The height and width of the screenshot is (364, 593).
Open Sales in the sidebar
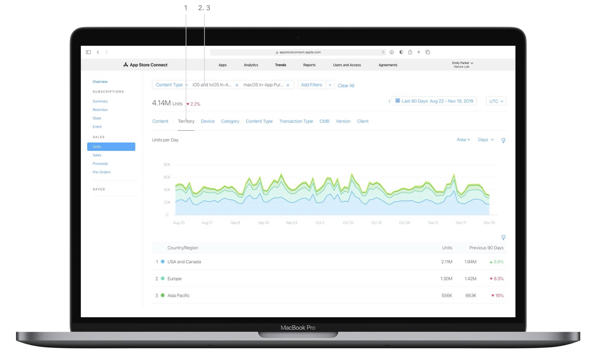97,155
